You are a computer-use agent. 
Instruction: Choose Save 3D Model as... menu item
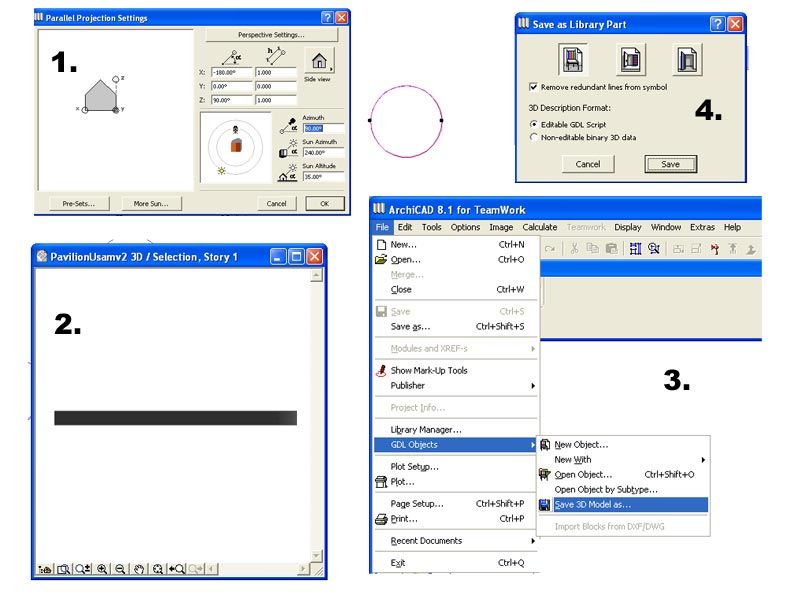(623, 505)
